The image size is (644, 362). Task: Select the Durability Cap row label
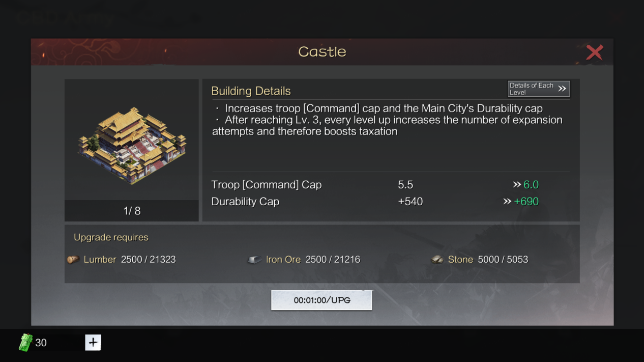coord(245,202)
